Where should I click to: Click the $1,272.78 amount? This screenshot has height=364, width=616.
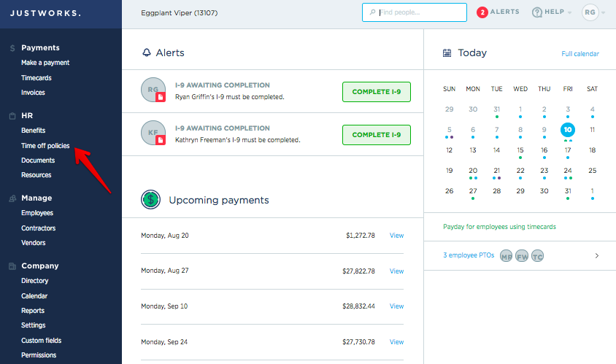tap(361, 236)
